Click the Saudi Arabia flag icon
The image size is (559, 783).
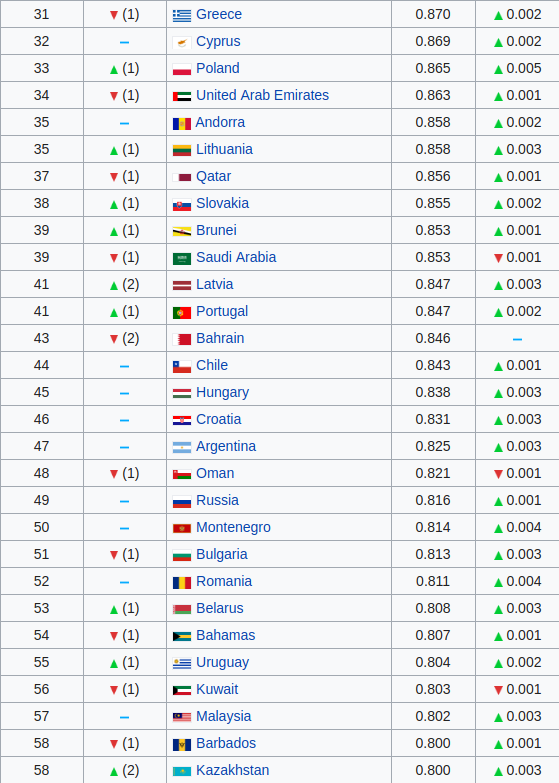tap(182, 259)
